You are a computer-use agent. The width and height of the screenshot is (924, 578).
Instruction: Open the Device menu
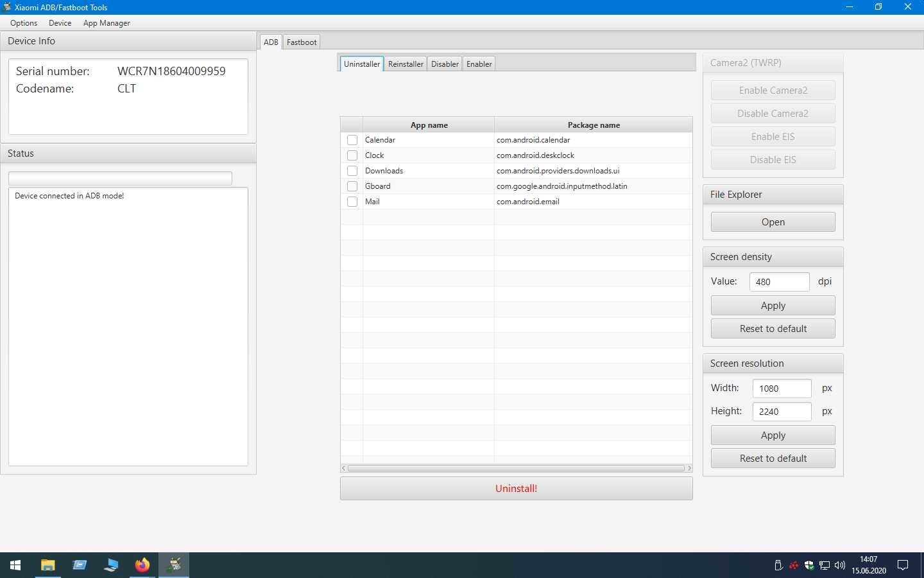pyautogui.click(x=60, y=23)
